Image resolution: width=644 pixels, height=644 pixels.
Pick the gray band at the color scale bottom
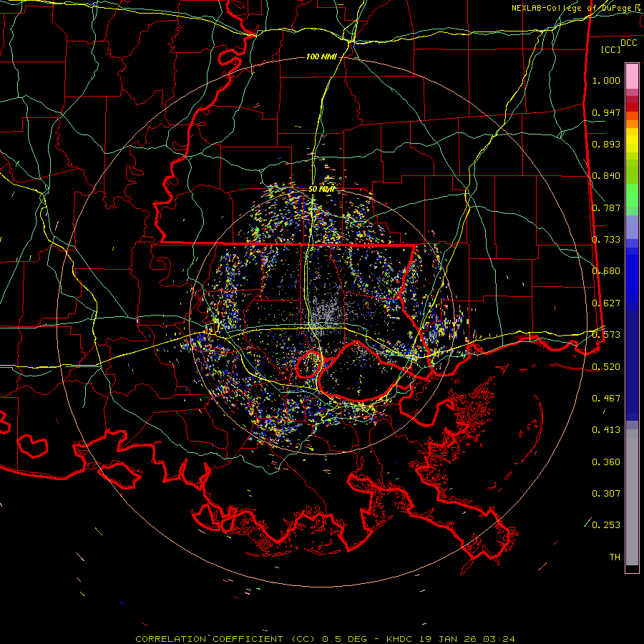(x=632, y=497)
